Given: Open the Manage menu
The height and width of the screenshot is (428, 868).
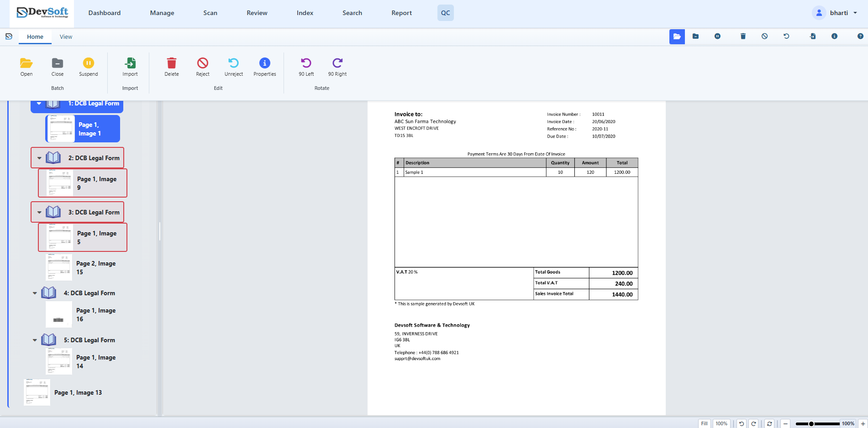Looking at the screenshot, I should click(x=162, y=13).
